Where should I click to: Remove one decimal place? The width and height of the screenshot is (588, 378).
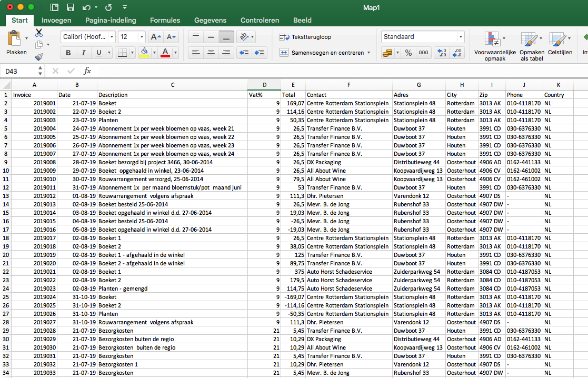point(457,53)
